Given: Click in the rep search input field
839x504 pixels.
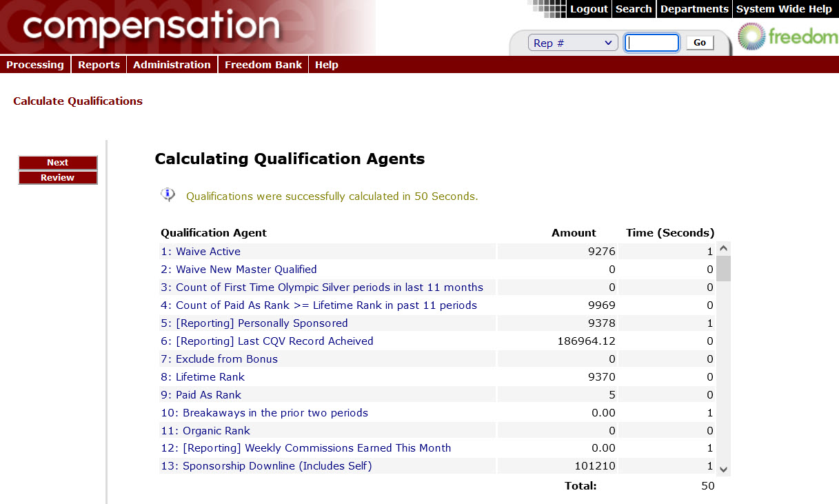Looking at the screenshot, I should coord(651,43).
